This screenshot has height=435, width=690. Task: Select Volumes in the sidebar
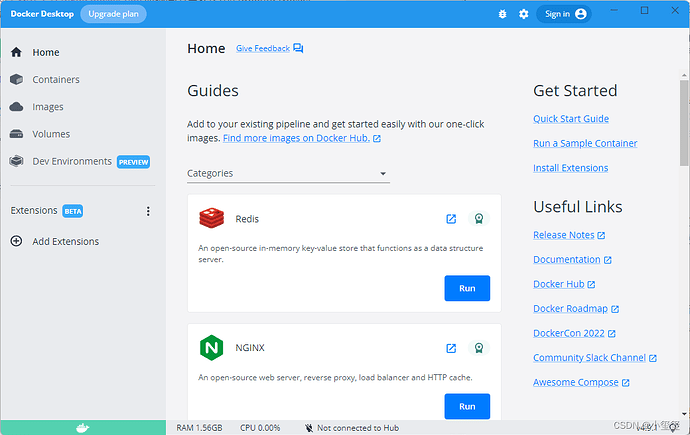(50, 134)
